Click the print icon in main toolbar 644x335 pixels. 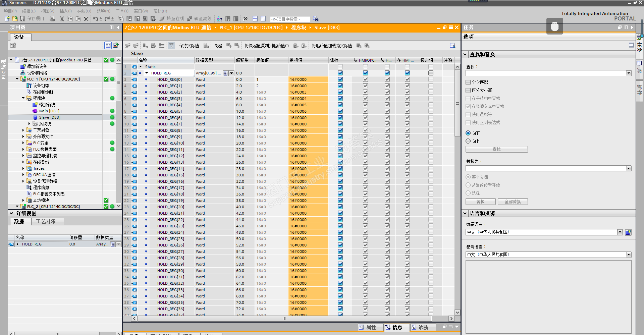pos(52,19)
